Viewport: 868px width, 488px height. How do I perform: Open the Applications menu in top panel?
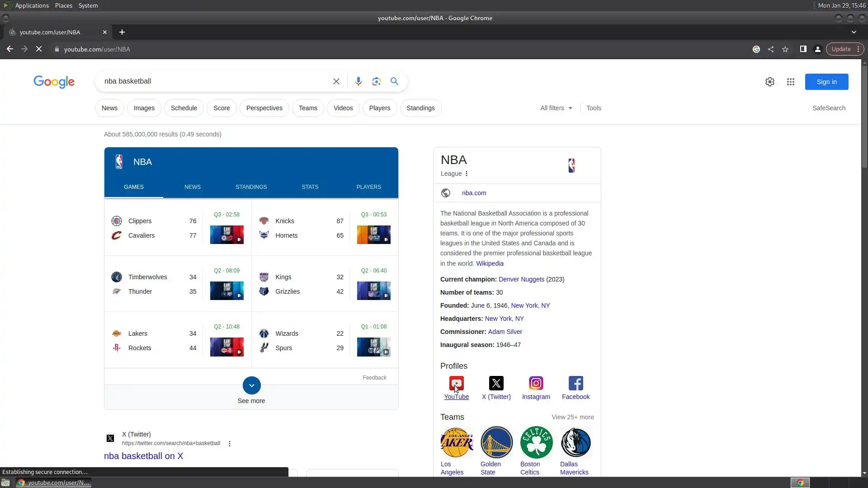click(32, 5)
